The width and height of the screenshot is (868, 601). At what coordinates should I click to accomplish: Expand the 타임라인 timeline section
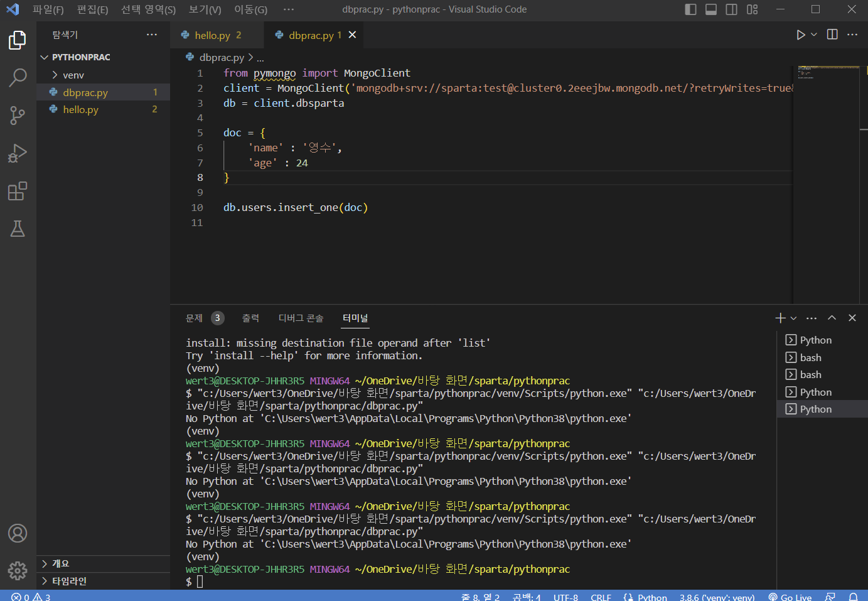(103, 581)
